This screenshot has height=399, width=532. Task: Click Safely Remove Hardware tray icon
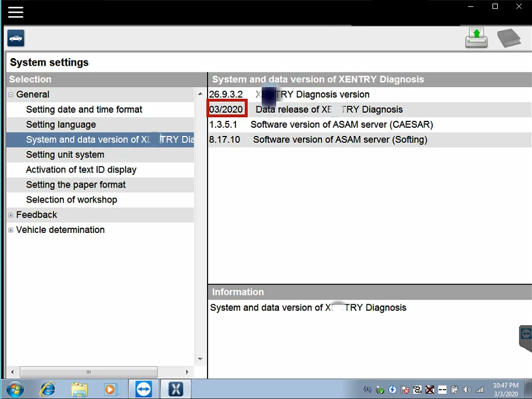[x=380, y=390]
